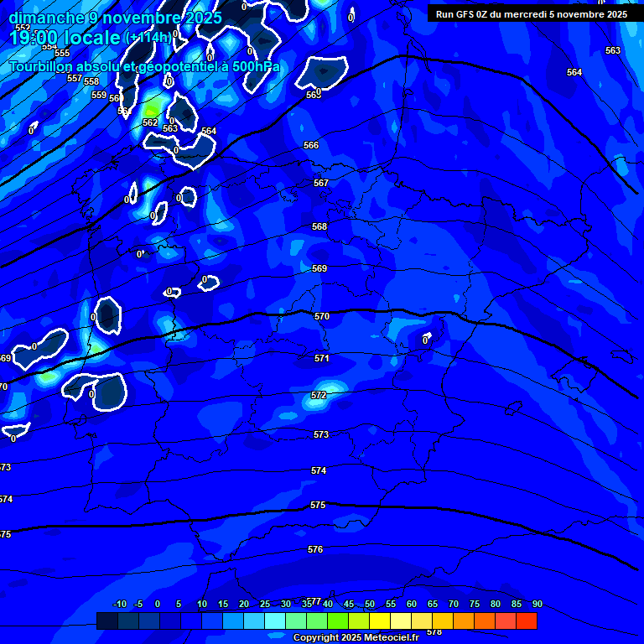The height and width of the screenshot is (644, 644).
Task: Click the red swatch at legend's right end
Action: (527, 621)
